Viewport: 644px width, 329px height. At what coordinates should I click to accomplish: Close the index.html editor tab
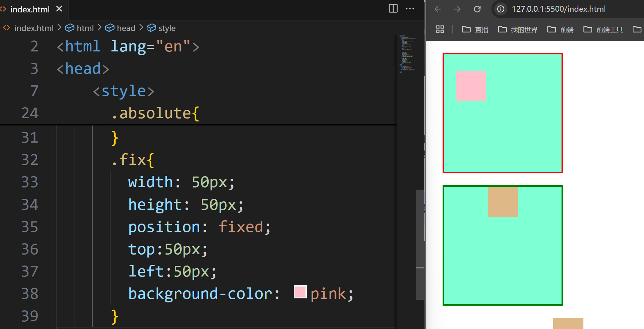pos(59,9)
